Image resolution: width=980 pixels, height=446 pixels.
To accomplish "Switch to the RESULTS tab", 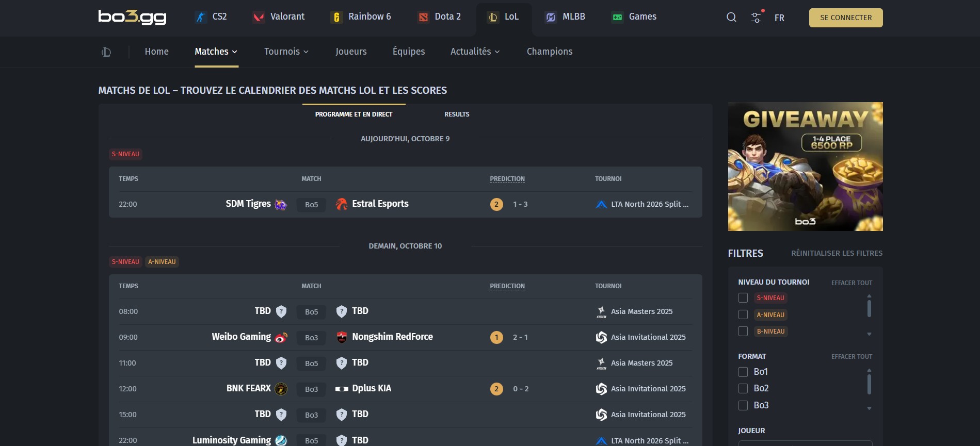I will (x=457, y=114).
